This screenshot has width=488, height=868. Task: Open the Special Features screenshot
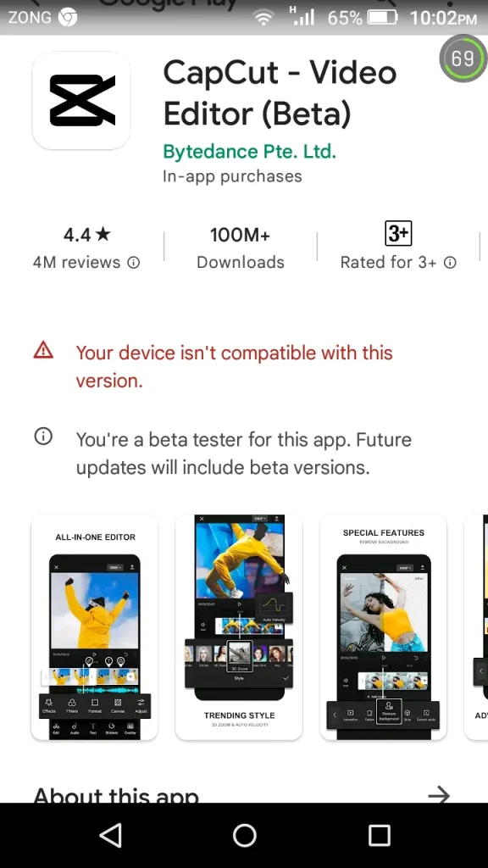pos(384,627)
